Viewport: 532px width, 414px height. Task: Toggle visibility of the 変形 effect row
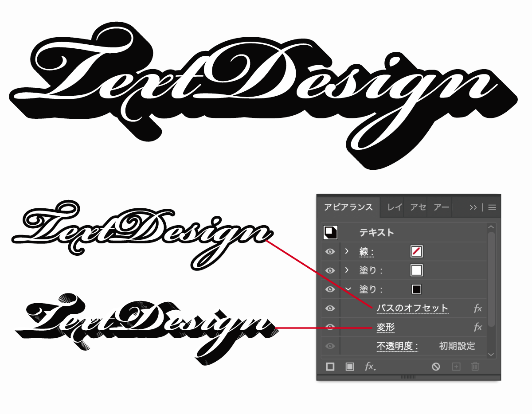(330, 327)
